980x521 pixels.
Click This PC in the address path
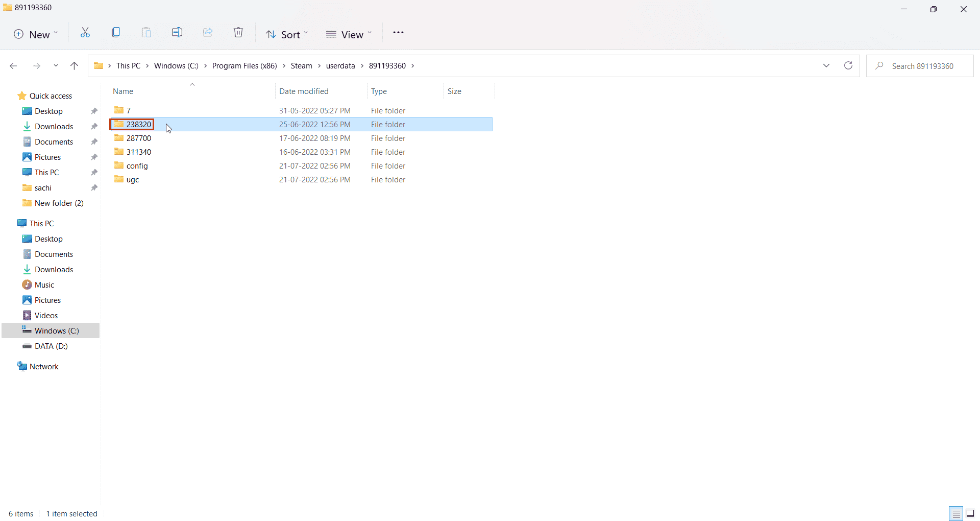(x=128, y=66)
